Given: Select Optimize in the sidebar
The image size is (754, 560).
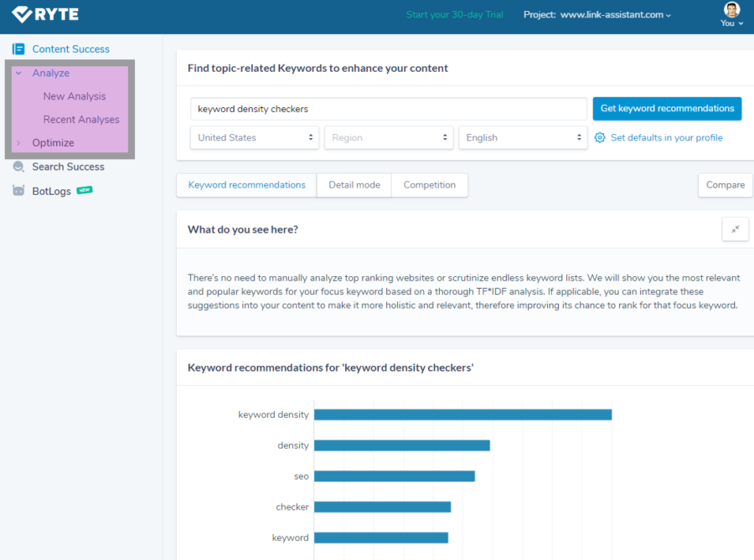Looking at the screenshot, I should click(53, 142).
